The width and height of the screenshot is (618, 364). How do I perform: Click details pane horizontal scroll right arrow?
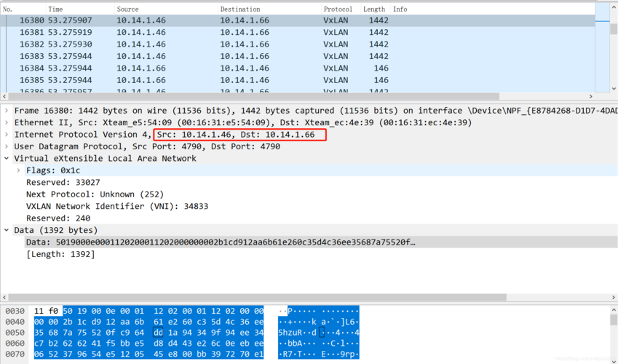614,297
